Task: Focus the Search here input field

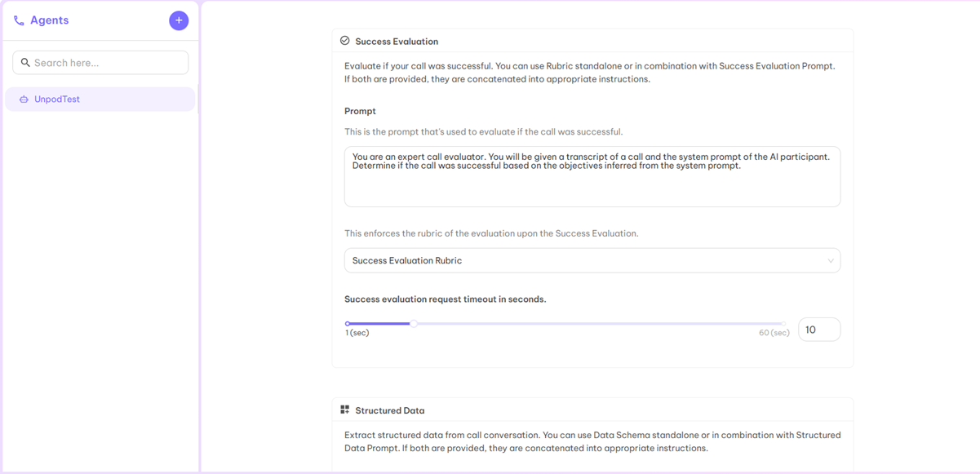Action: (100, 63)
